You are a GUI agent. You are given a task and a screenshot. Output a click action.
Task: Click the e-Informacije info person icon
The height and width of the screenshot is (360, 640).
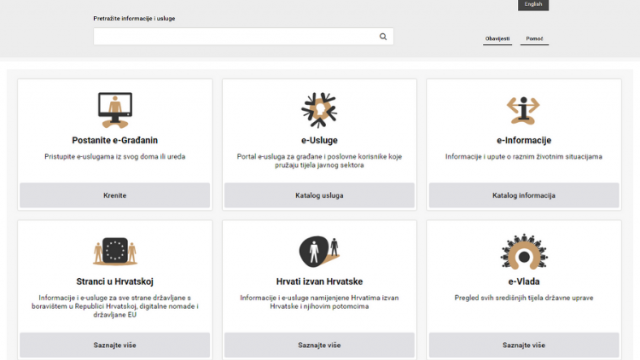pos(523,110)
